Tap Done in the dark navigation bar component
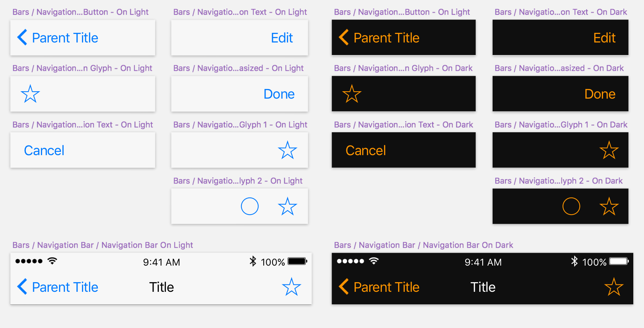Viewport: 644px width, 328px height. tap(600, 94)
